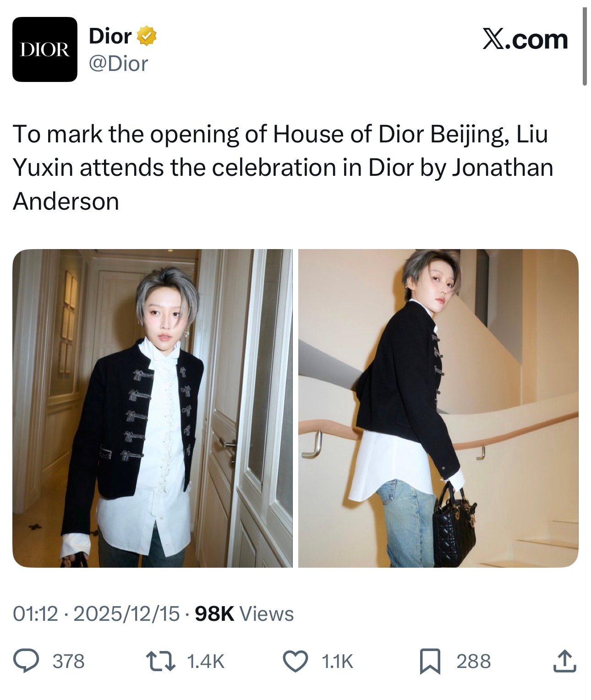Bookmark this Dior post
Viewport: 591px width, 700px height.
430,662
